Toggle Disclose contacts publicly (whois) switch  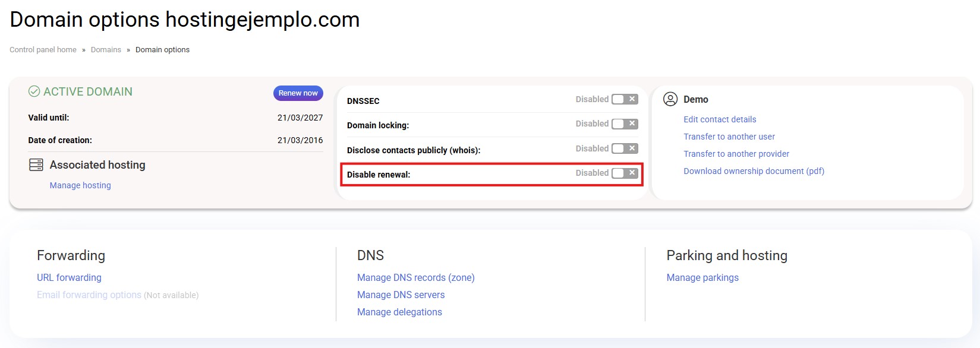(x=625, y=148)
